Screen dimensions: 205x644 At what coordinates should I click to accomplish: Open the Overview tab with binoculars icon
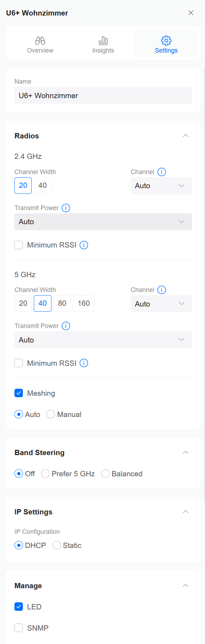click(x=40, y=45)
